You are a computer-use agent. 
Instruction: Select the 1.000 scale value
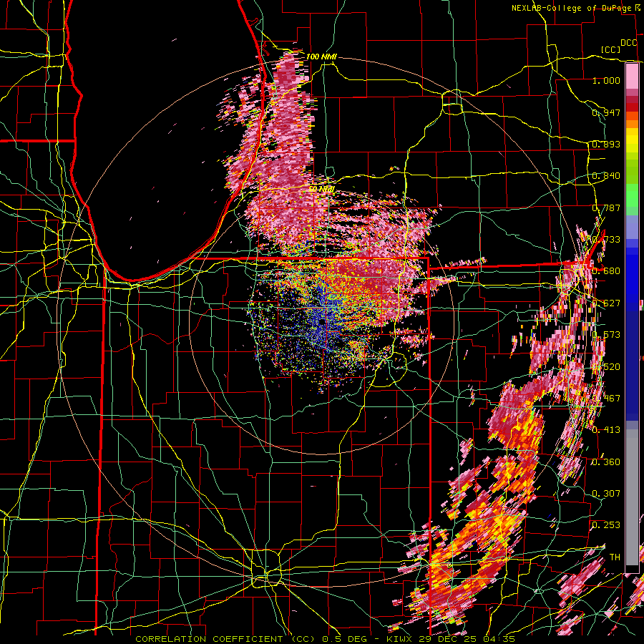tap(606, 80)
